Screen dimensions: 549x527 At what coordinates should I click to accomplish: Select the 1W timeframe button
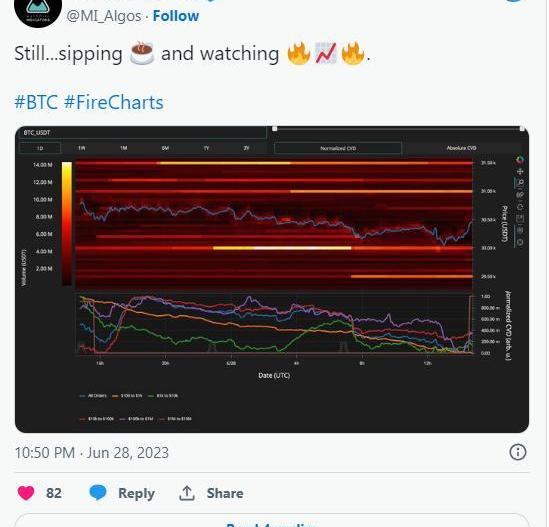(82, 148)
